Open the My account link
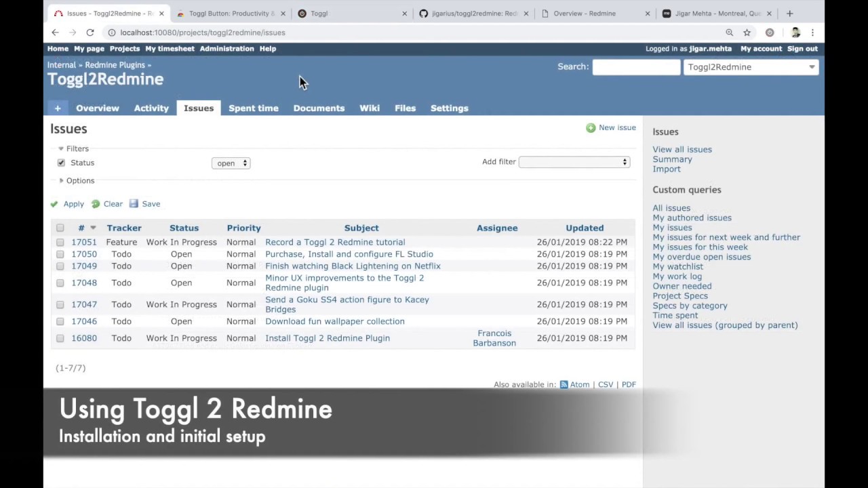Screen dimensions: 868x488 (761, 49)
